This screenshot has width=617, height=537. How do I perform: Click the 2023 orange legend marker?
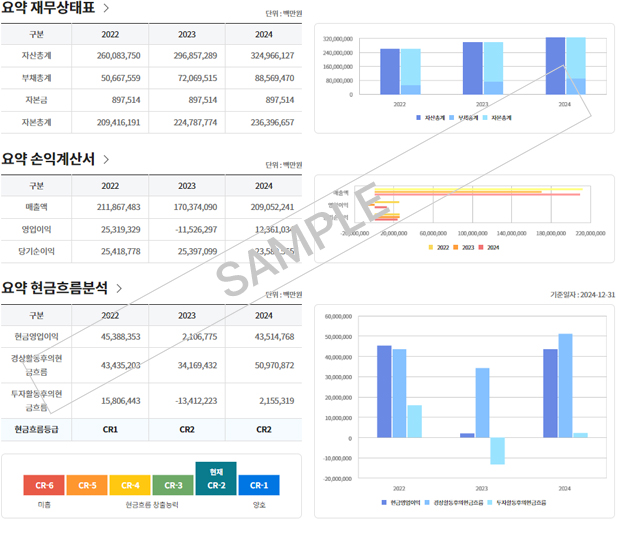455,246
